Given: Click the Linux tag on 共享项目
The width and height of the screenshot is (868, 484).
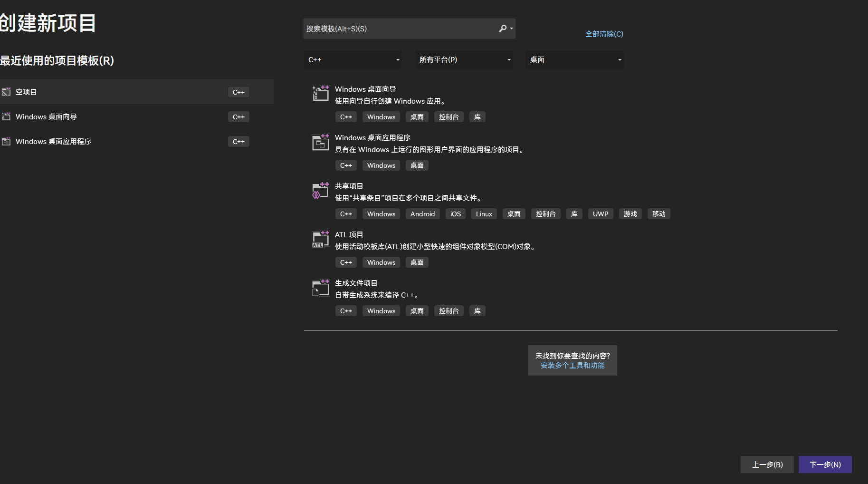Looking at the screenshot, I should [484, 214].
